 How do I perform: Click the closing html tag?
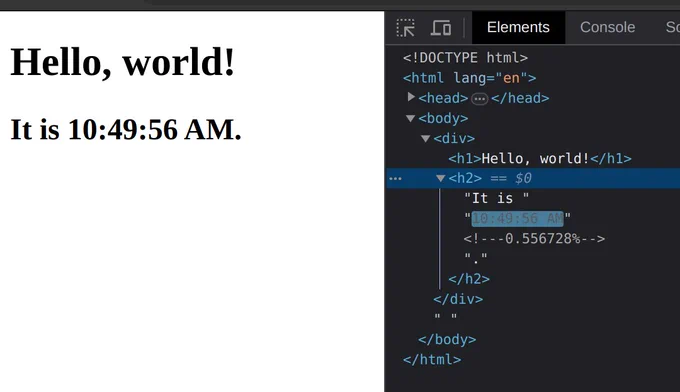coord(432,359)
